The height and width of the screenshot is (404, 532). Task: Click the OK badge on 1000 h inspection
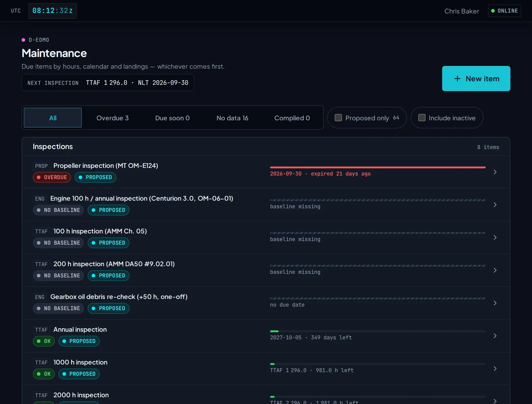44,374
